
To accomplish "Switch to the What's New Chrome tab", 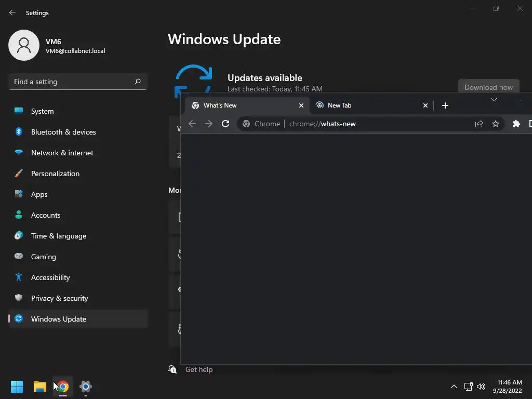I will point(247,105).
